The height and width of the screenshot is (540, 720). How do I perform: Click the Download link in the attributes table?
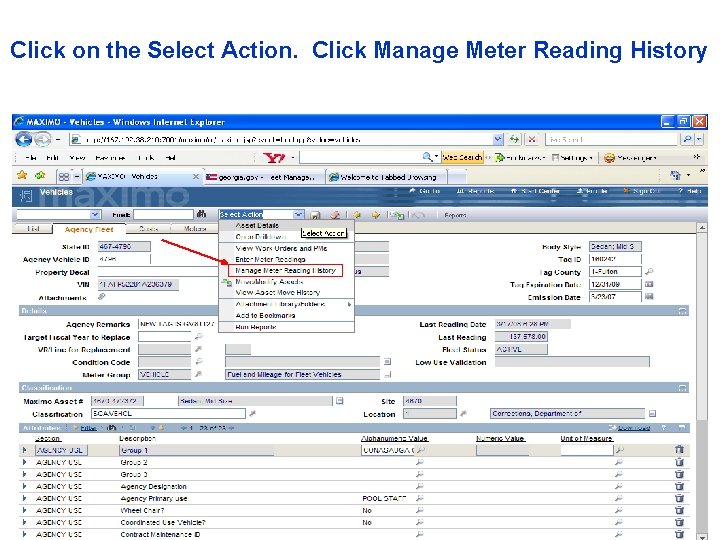633,428
